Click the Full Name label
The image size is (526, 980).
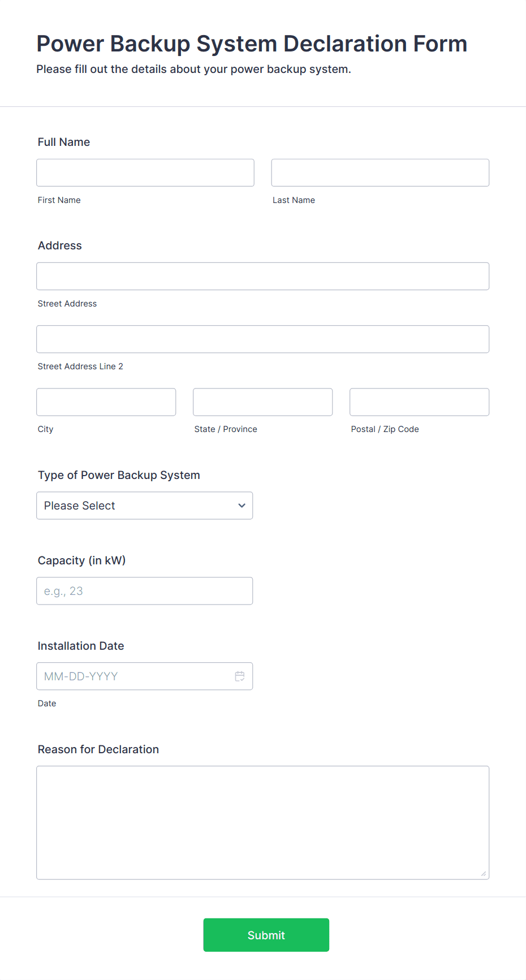tap(64, 142)
